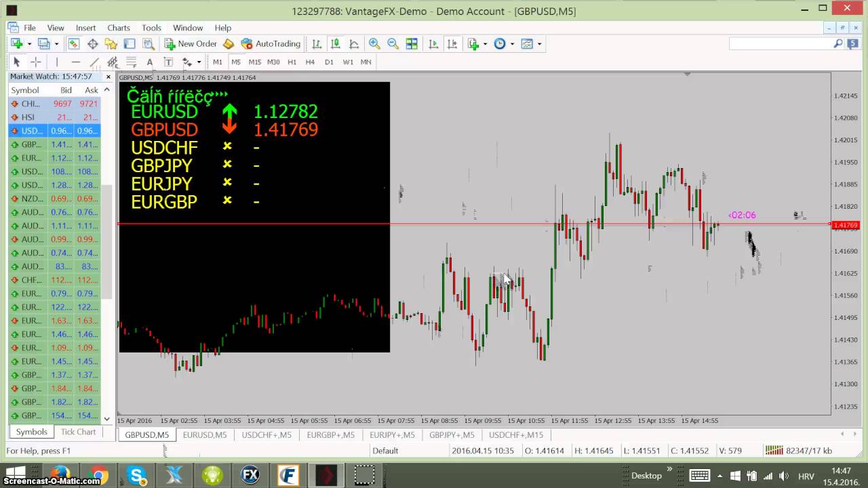This screenshot has width=868, height=488.
Task: Open the Symbols tab in Market Watch
Action: coord(31,432)
